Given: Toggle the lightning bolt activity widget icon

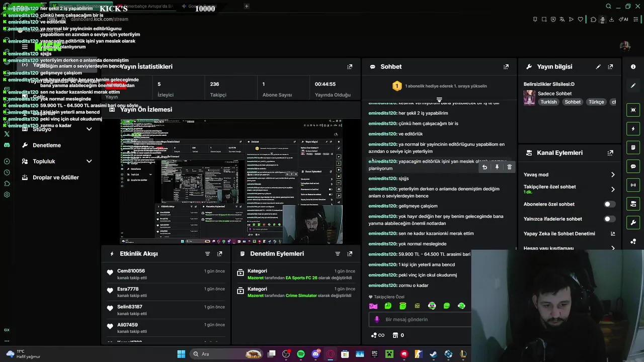Looking at the screenshot, I should pos(633,129).
